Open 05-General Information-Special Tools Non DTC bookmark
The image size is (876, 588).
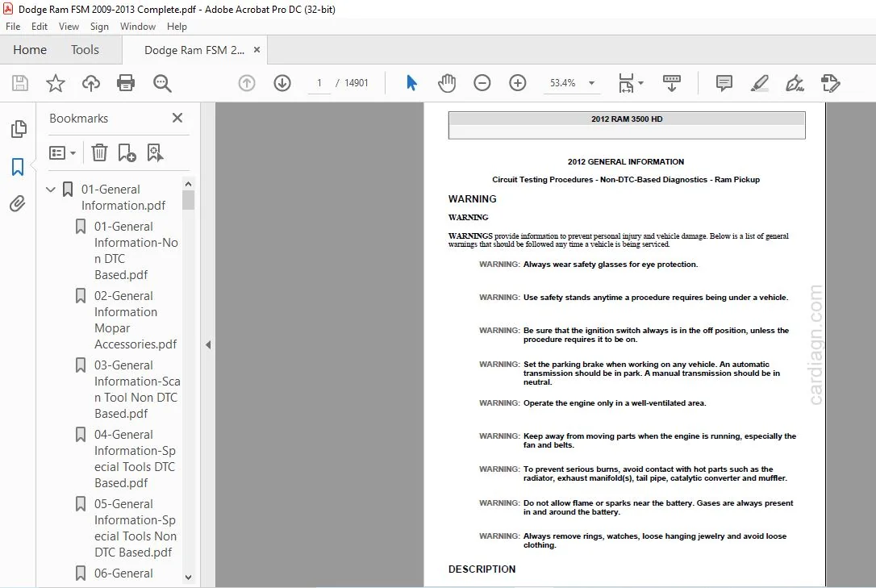(x=136, y=528)
